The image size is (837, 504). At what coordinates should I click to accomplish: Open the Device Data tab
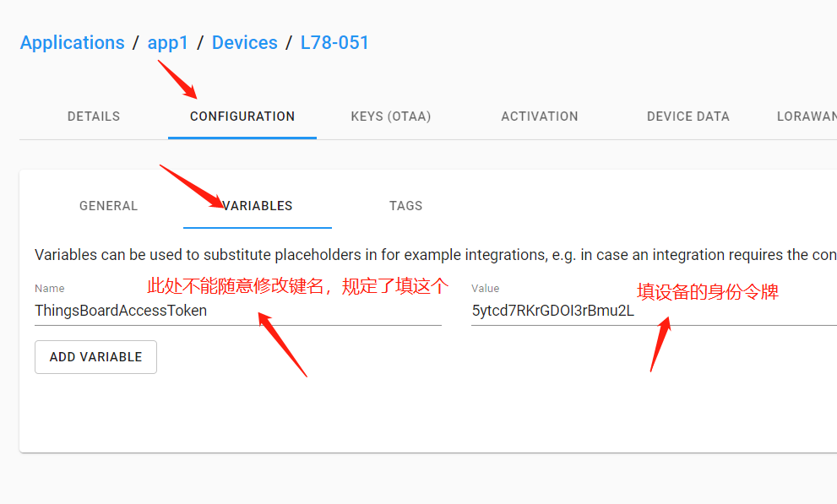688,117
